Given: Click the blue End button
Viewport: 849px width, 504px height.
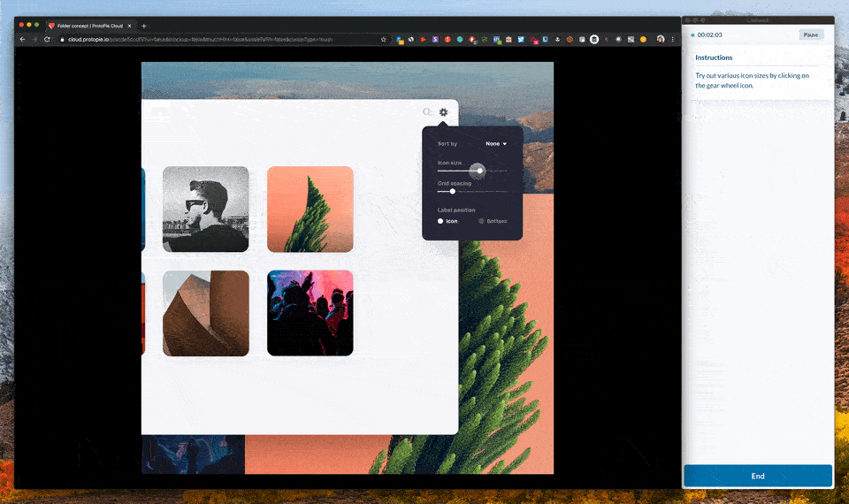Looking at the screenshot, I should (758, 476).
